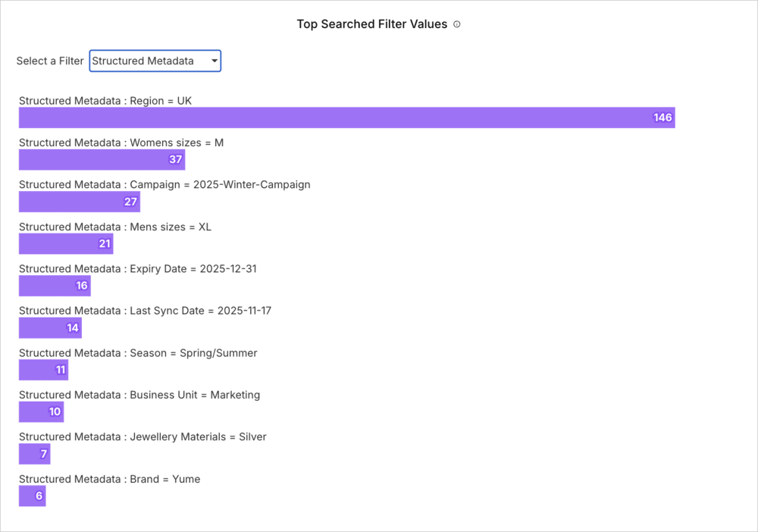Viewport: 758px width, 532px height.
Task: Click the Jewellery Materials = Silver bar
Action: click(33, 453)
